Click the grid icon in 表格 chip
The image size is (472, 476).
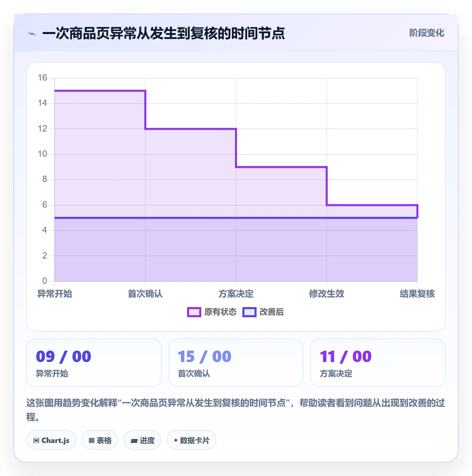91,441
